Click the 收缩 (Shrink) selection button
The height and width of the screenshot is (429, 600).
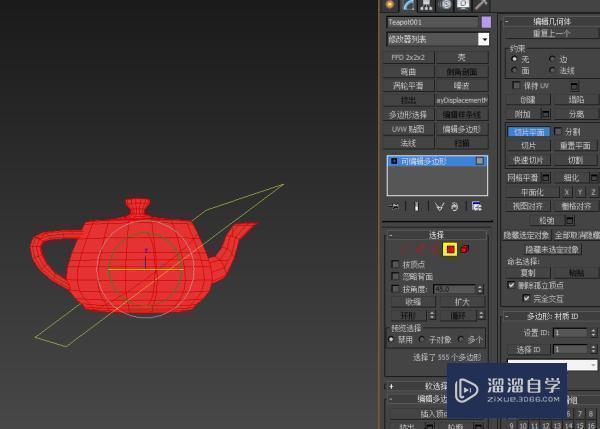tap(413, 302)
